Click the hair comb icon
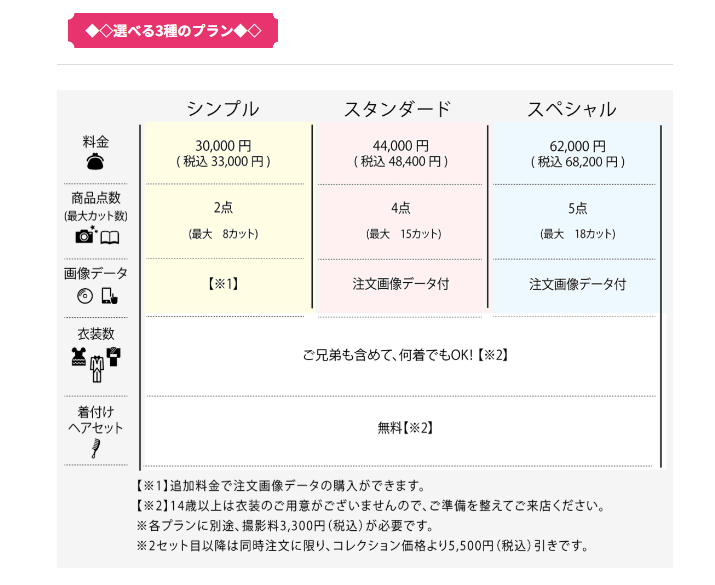This screenshot has width=715, height=585. [x=96, y=448]
